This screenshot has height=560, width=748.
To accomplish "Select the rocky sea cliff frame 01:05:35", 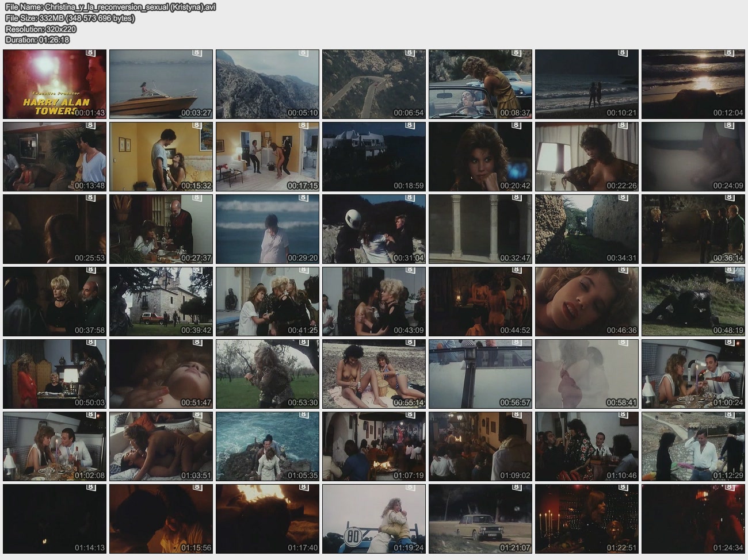I will pos(268,446).
